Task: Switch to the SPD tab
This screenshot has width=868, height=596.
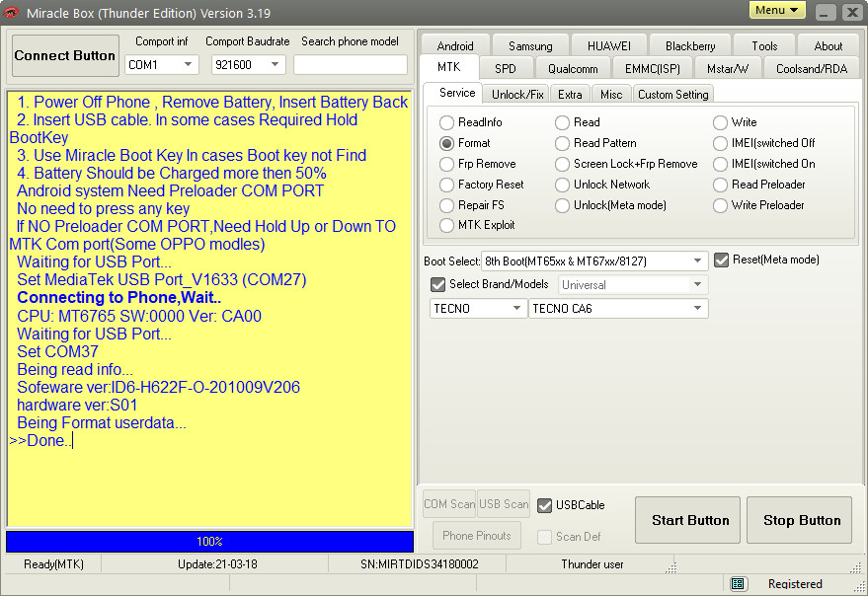Action: click(506, 69)
